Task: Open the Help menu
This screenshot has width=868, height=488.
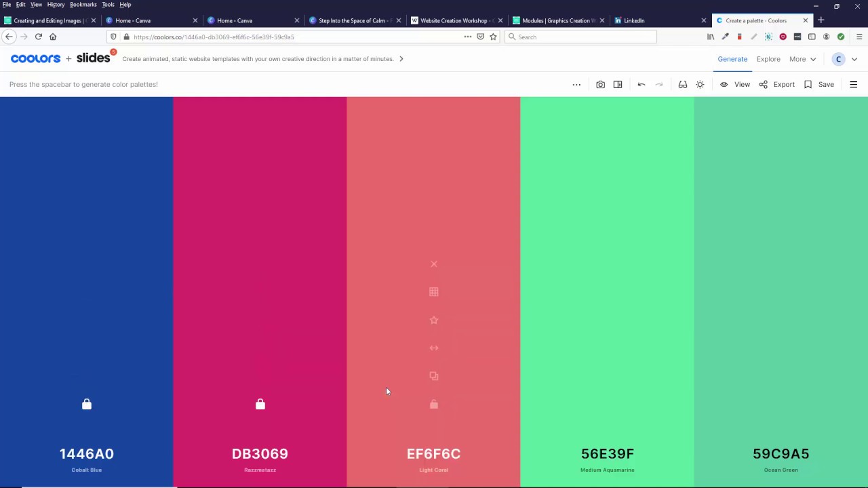Action: click(x=125, y=5)
